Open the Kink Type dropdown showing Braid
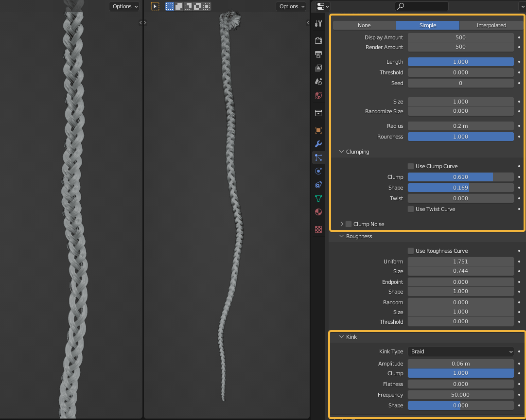 (x=460, y=351)
